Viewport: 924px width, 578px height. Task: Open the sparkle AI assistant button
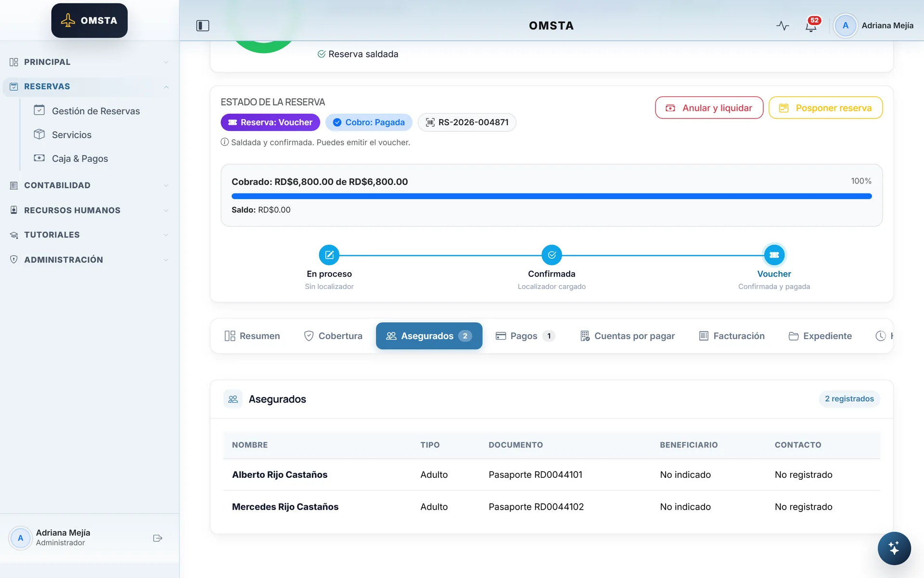[x=894, y=548]
